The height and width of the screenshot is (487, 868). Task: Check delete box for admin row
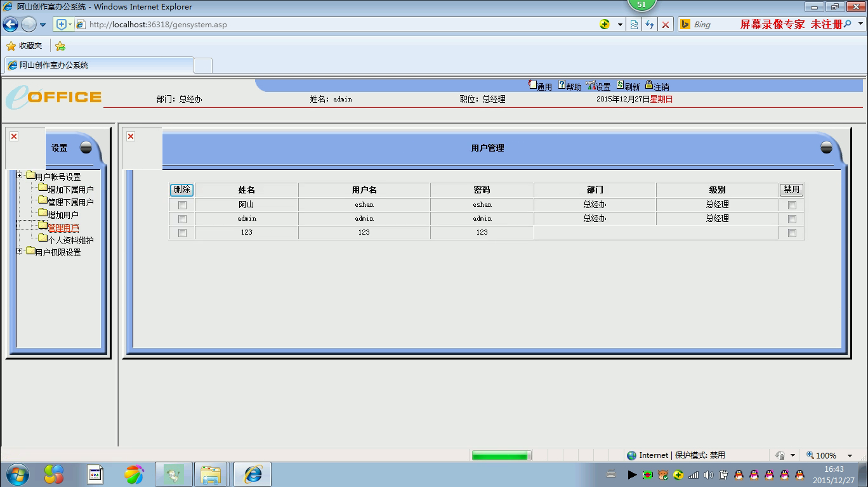click(183, 219)
